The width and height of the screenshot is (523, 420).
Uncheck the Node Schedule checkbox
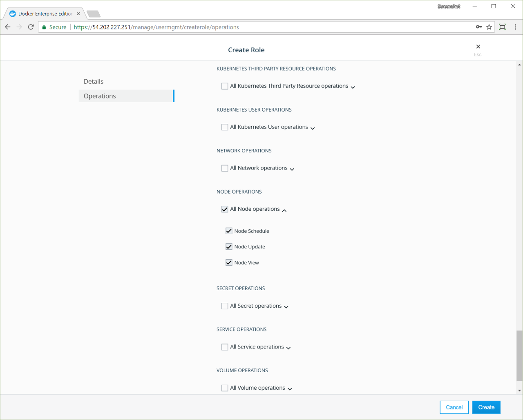[x=229, y=231]
